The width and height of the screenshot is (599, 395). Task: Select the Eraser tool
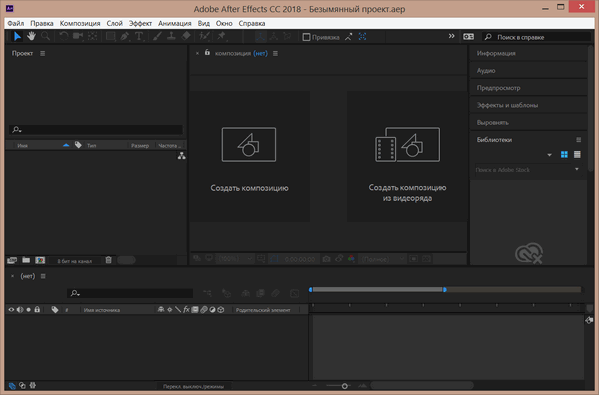[x=186, y=36]
